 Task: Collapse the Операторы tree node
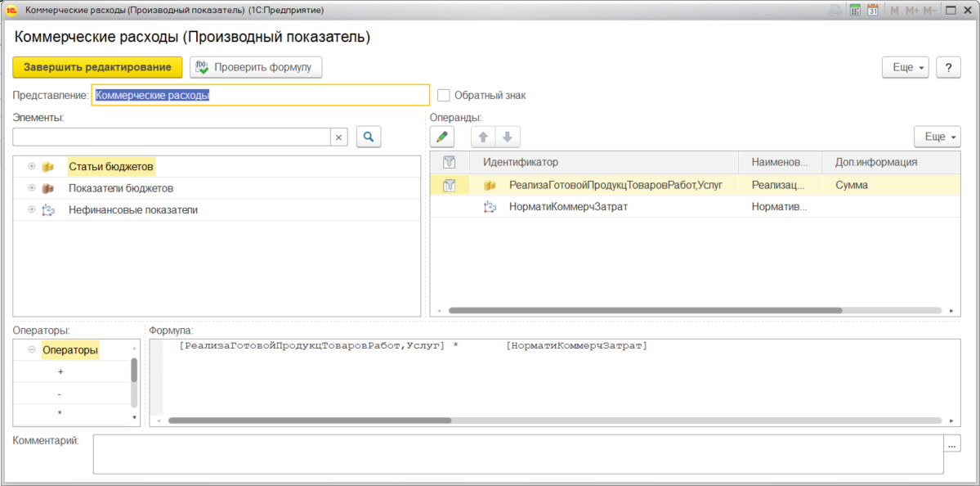[x=32, y=350]
